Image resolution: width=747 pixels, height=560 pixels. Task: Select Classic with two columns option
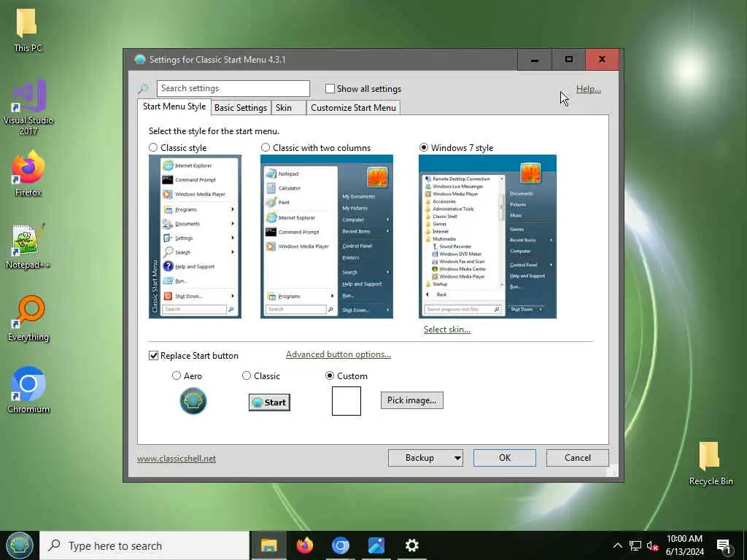266,147
